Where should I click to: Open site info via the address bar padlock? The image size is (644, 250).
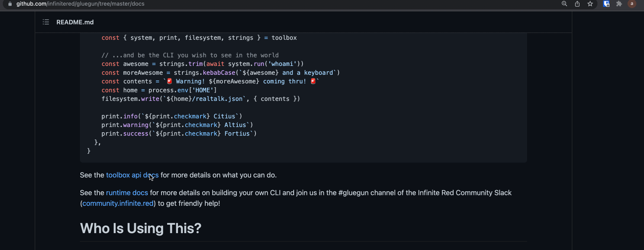tap(10, 4)
